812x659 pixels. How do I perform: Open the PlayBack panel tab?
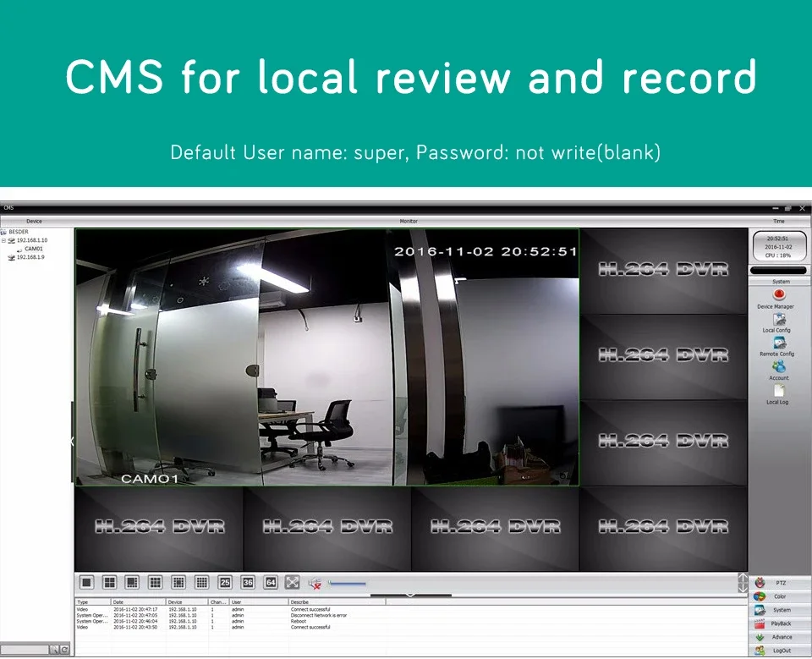coord(780,623)
